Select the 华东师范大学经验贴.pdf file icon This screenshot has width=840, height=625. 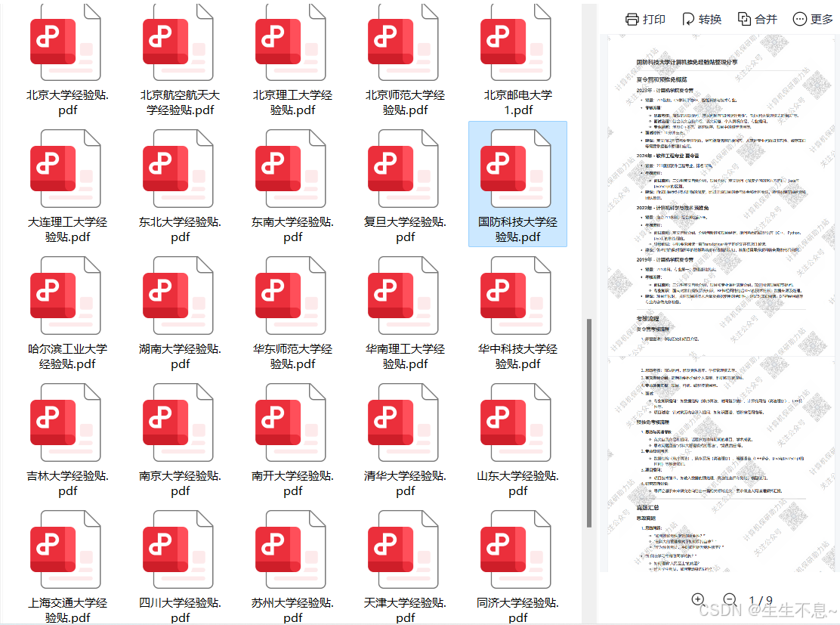(x=290, y=295)
